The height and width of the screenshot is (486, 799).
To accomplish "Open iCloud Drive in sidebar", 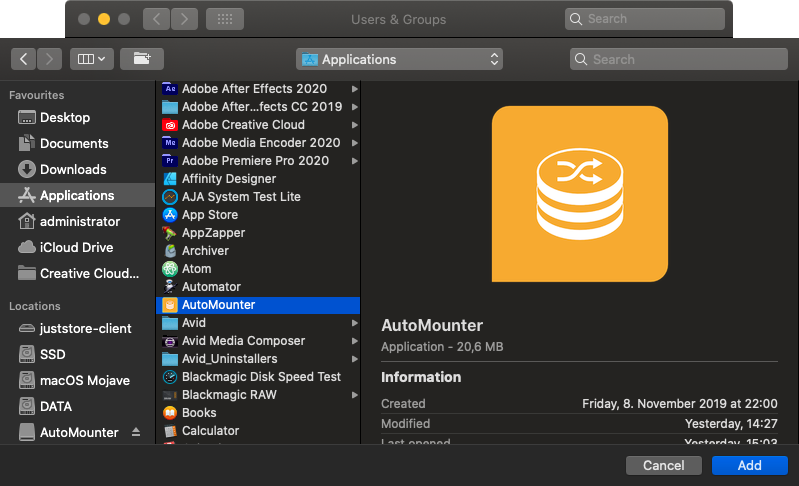I will pos(77,248).
